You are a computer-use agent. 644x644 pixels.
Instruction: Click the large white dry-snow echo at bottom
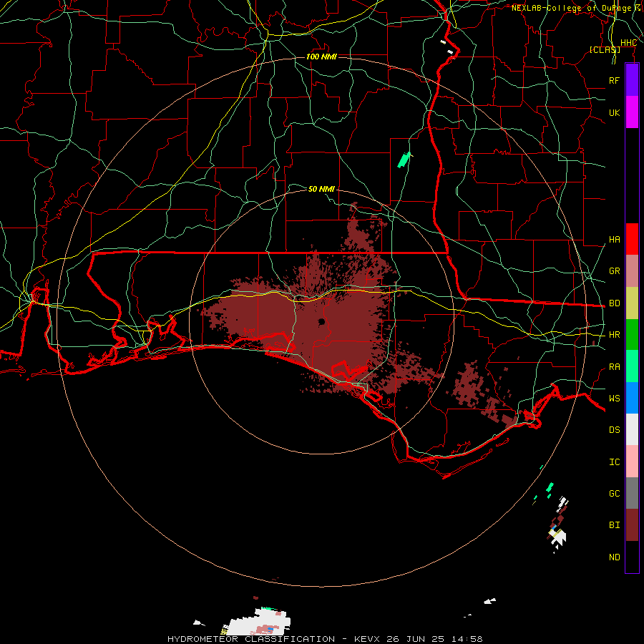259,621
